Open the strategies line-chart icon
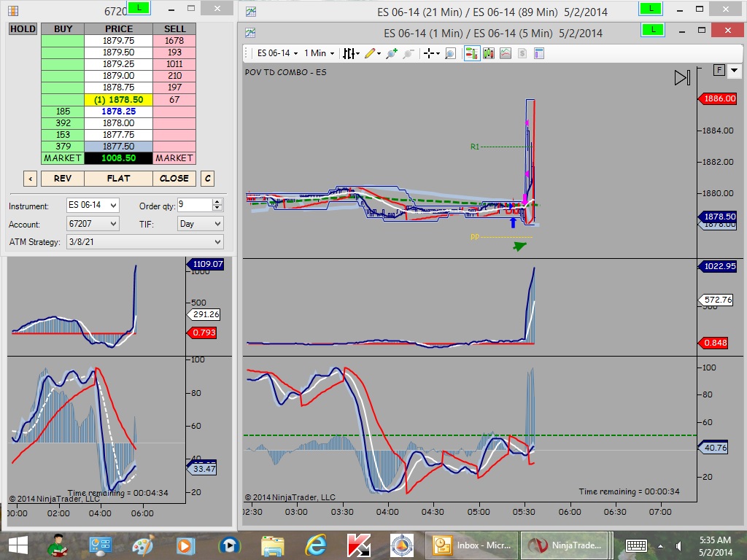Viewport: 747px width, 560px height. (x=506, y=53)
